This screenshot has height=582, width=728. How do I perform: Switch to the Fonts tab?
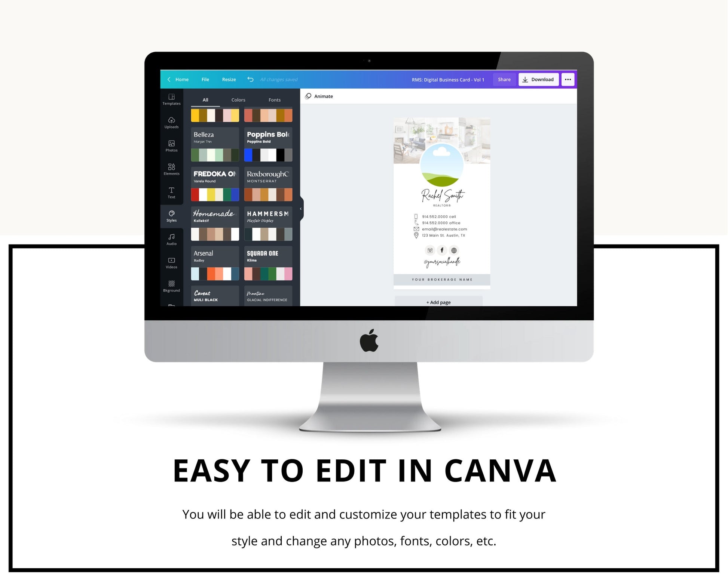point(275,99)
